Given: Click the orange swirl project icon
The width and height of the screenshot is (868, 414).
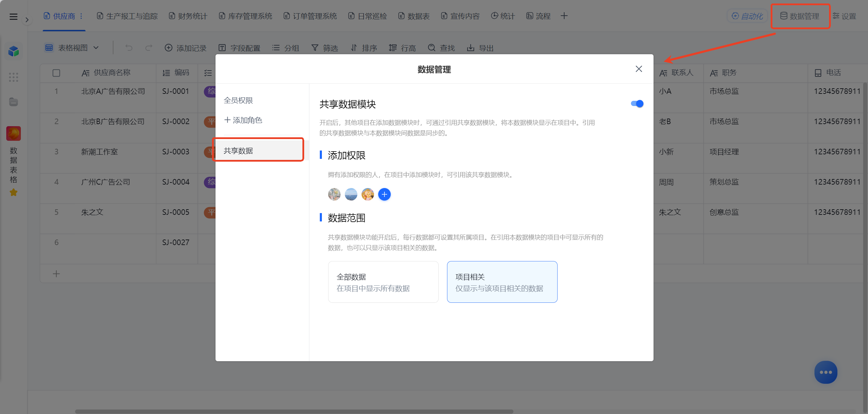Looking at the screenshot, I should click(14, 133).
